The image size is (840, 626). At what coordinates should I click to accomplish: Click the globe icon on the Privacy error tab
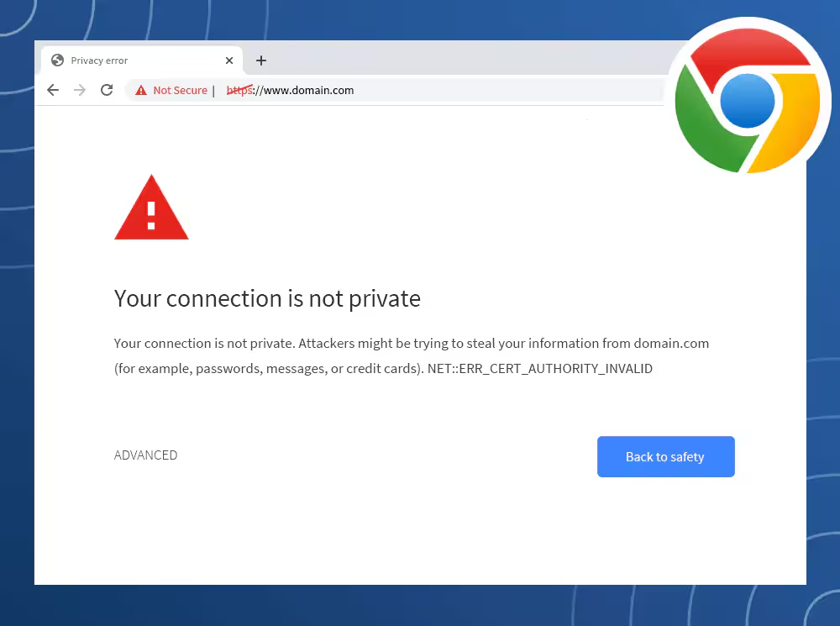coord(57,60)
